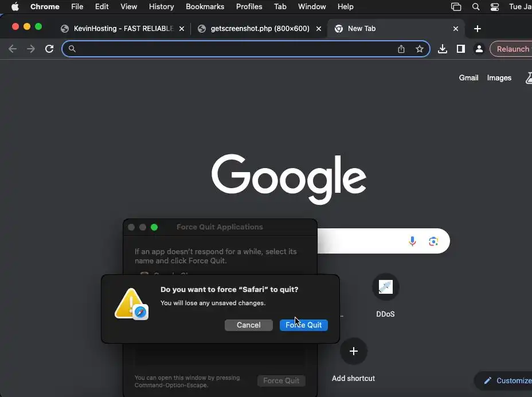Viewport: 532px width, 397px height.
Task: Close the getscreenshot.php tab
Action: (x=319, y=29)
